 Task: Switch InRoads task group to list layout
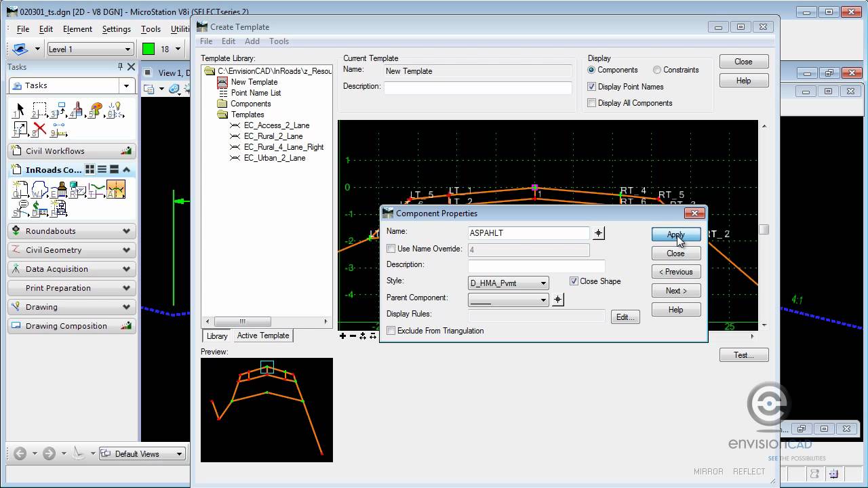102,169
